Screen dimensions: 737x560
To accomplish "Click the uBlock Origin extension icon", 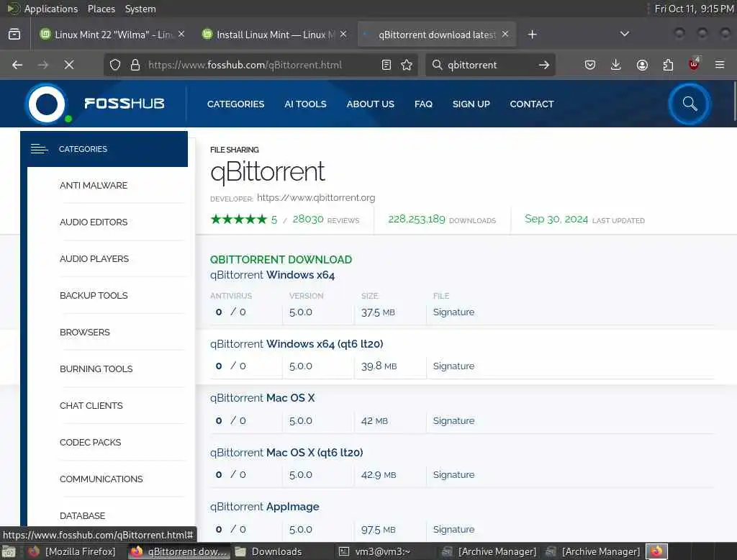I will [694, 64].
